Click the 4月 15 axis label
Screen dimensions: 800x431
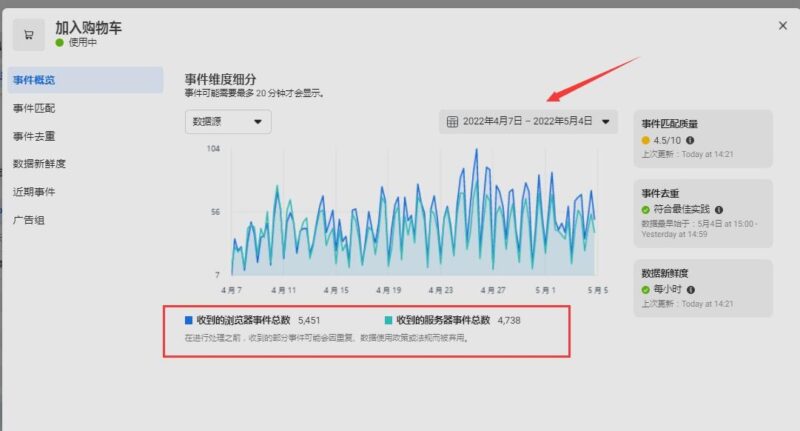coord(336,290)
